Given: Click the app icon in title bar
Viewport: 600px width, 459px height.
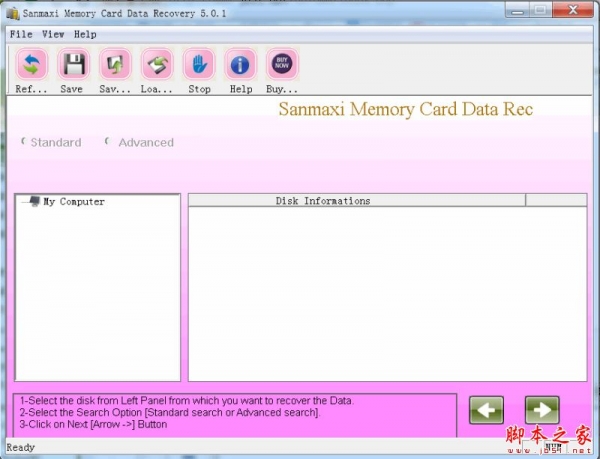Looking at the screenshot, I should (x=13, y=13).
